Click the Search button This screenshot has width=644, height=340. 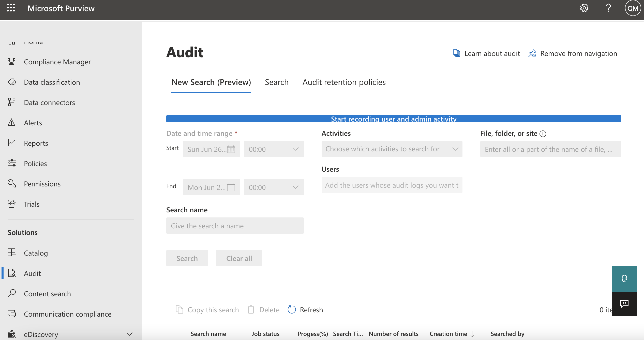pos(187,258)
